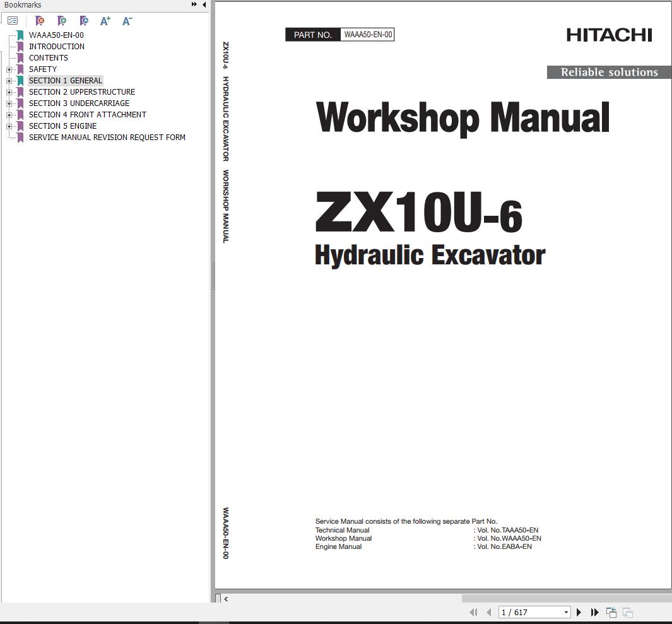Expand the SECTION 4 FRONT ATTACHMENT bookmark
The height and width of the screenshot is (624, 672).
pos(9,115)
